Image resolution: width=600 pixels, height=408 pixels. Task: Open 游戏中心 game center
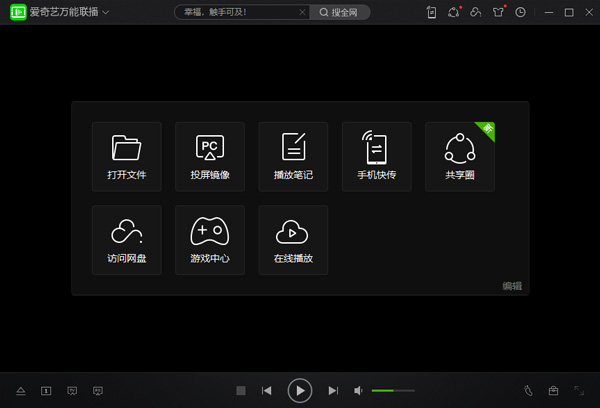210,240
